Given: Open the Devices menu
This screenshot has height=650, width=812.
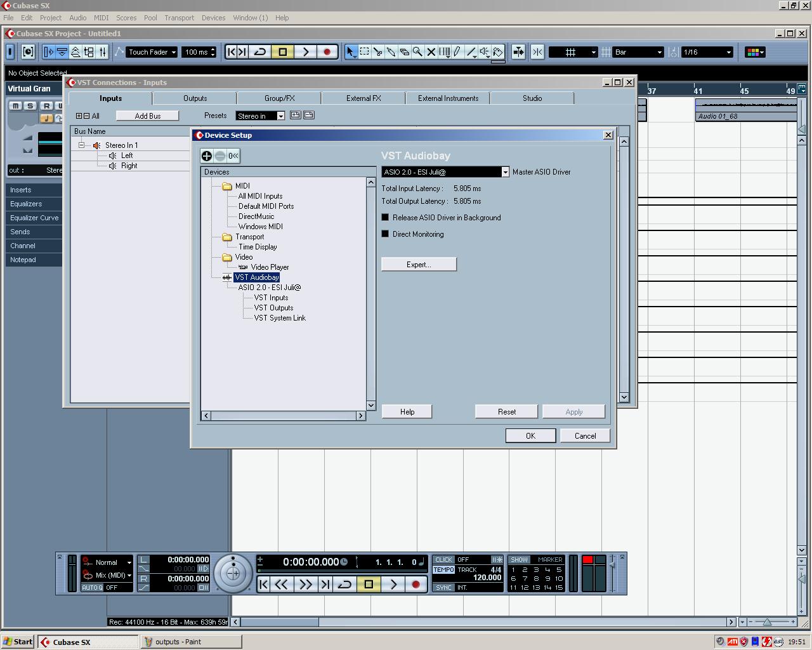Looking at the screenshot, I should (213, 18).
